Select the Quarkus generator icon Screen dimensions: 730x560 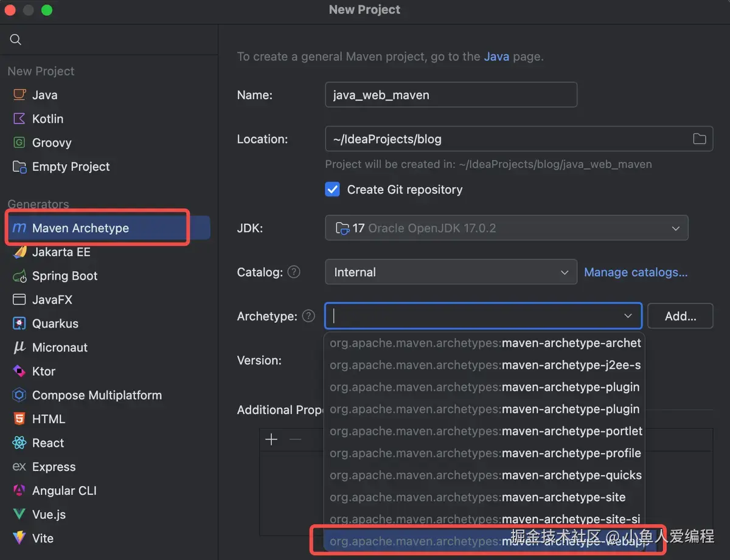(19, 323)
